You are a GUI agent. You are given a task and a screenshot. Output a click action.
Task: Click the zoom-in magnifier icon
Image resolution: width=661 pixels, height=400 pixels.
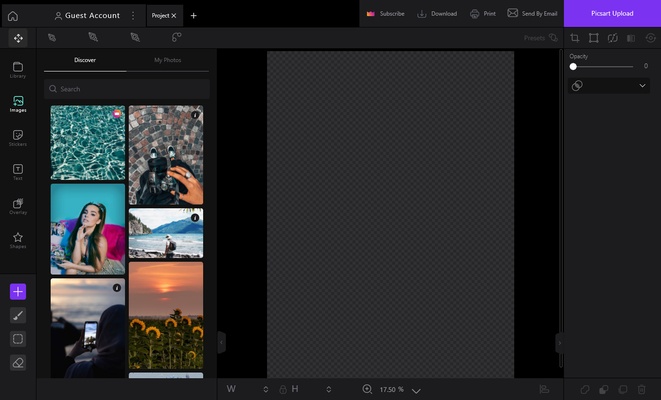click(x=367, y=389)
